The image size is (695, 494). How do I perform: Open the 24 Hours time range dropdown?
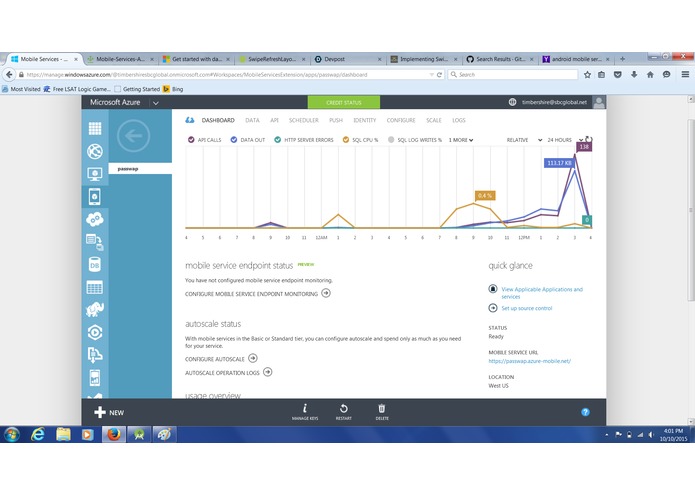pyautogui.click(x=565, y=140)
